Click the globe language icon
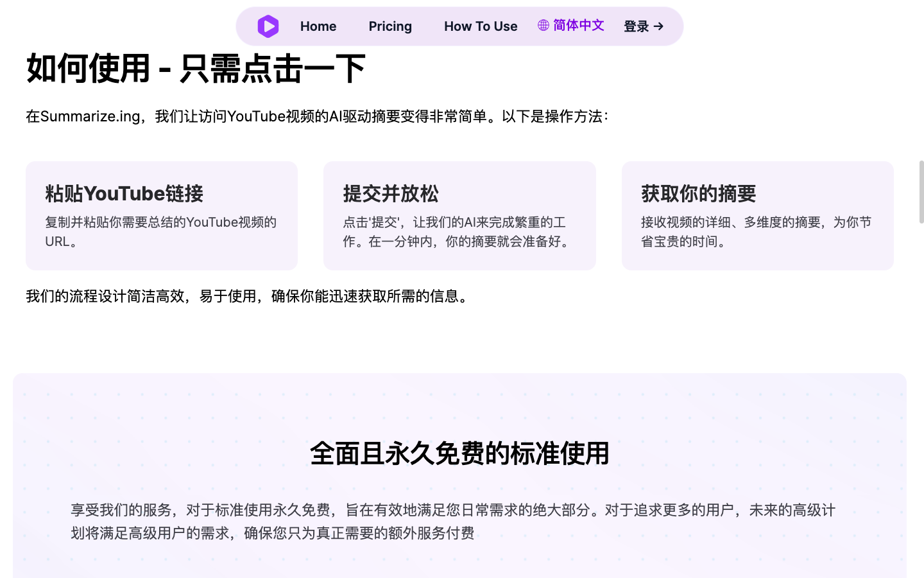Viewport: 924px width, 578px height. pos(543,25)
